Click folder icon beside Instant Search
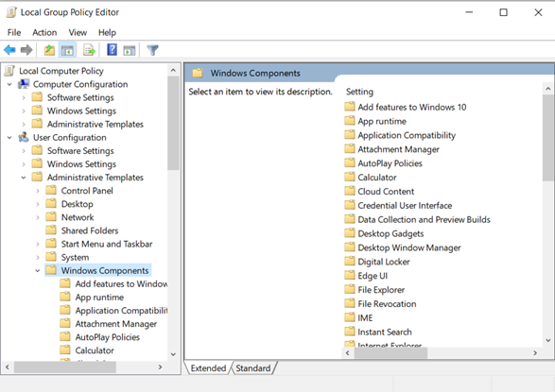 coord(350,332)
